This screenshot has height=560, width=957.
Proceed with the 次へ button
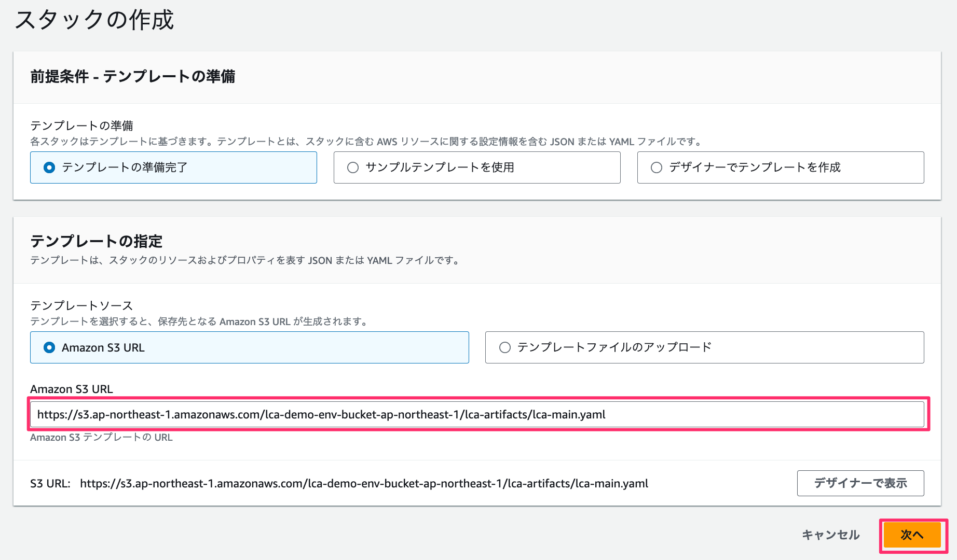[x=912, y=535]
